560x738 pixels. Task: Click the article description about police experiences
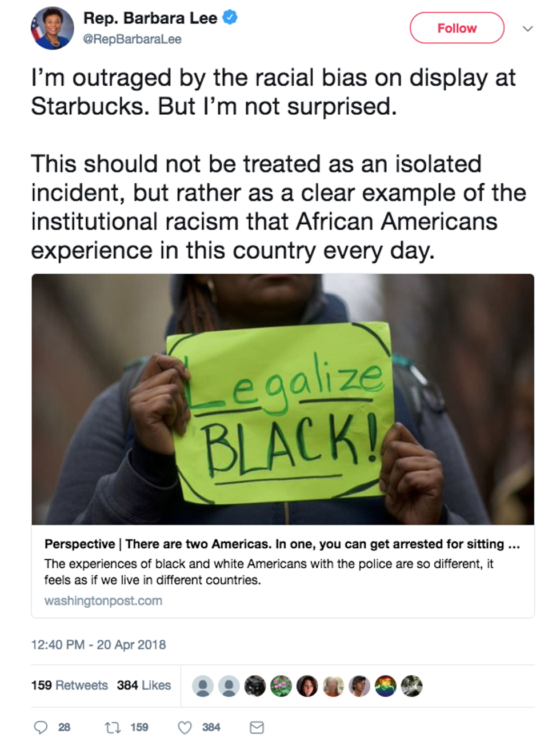click(269, 571)
